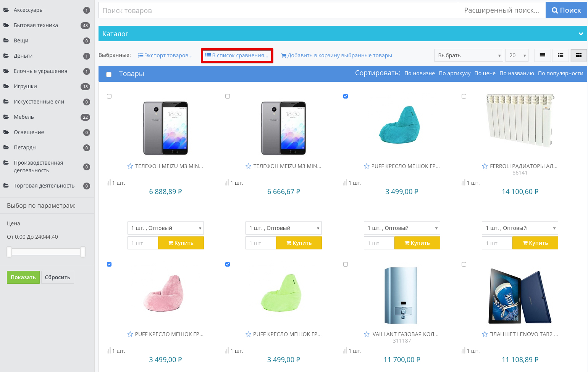The width and height of the screenshot is (588, 372).
Task: Add Lenovo Tab2 tablet to favorites
Action: 485,334
